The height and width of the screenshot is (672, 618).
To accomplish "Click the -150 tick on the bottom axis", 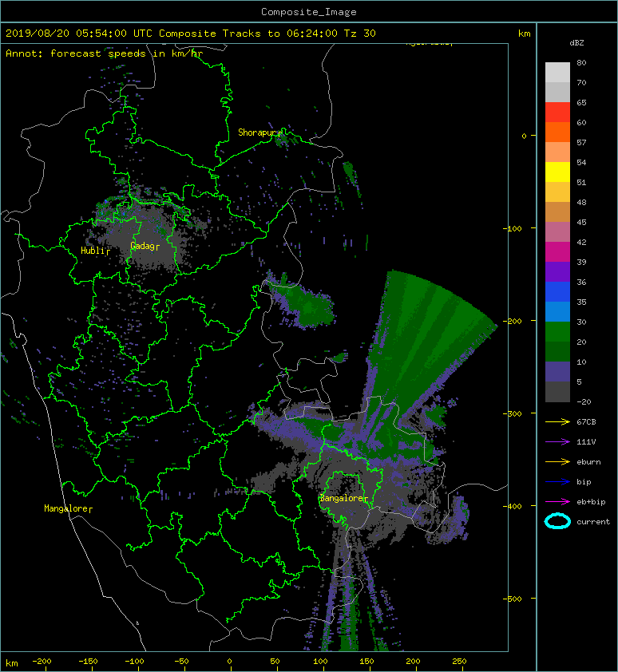I will click(x=88, y=662).
